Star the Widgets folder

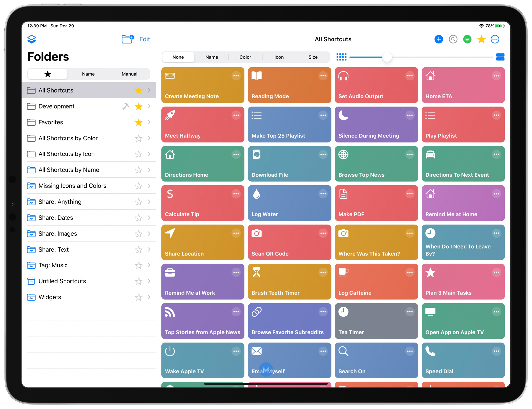(x=139, y=297)
